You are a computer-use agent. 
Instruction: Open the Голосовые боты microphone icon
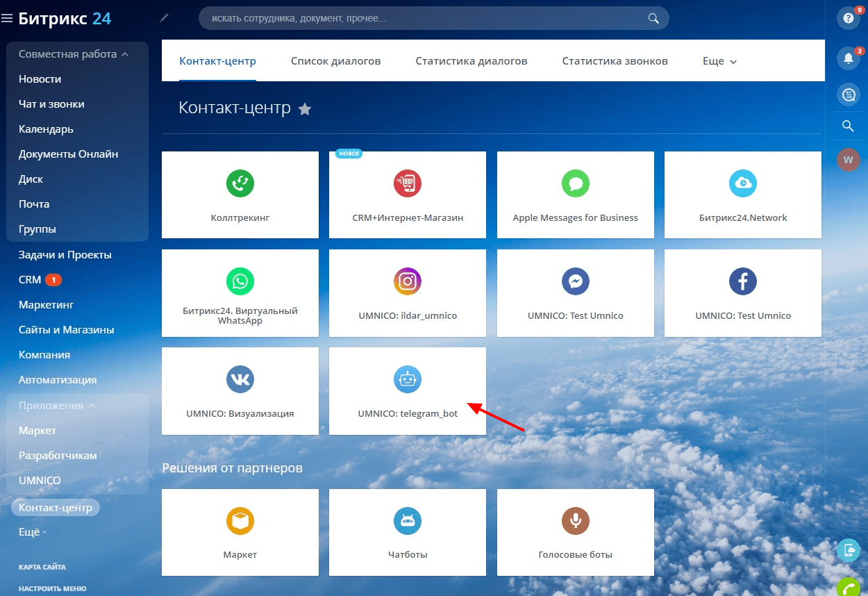point(575,521)
